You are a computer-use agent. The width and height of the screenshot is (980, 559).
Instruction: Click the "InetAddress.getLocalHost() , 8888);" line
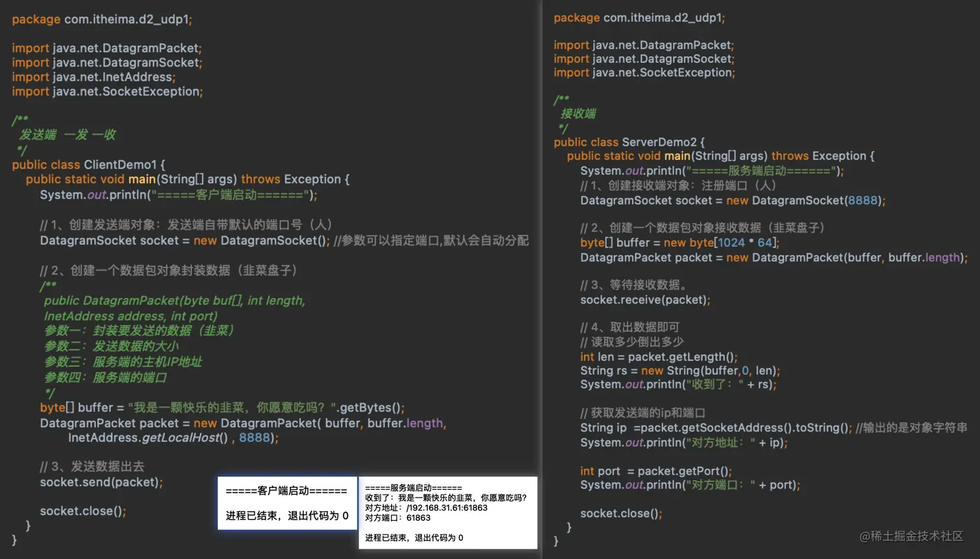173,438
